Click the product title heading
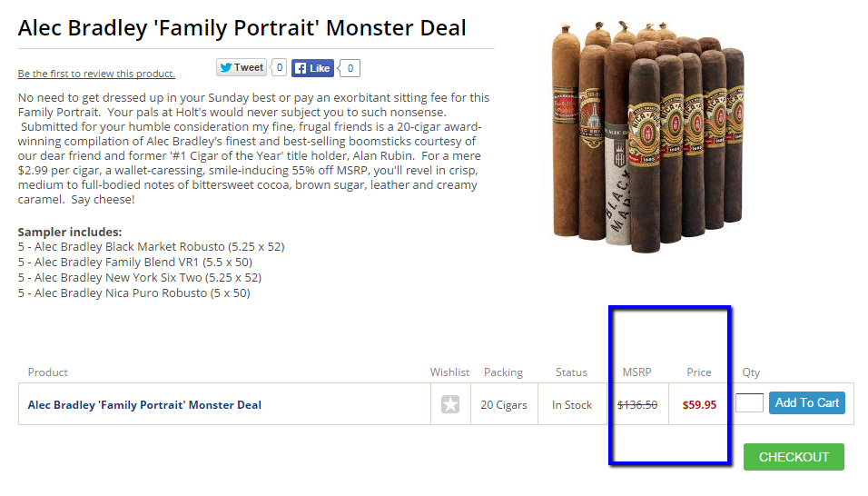 pyautogui.click(x=242, y=28)
